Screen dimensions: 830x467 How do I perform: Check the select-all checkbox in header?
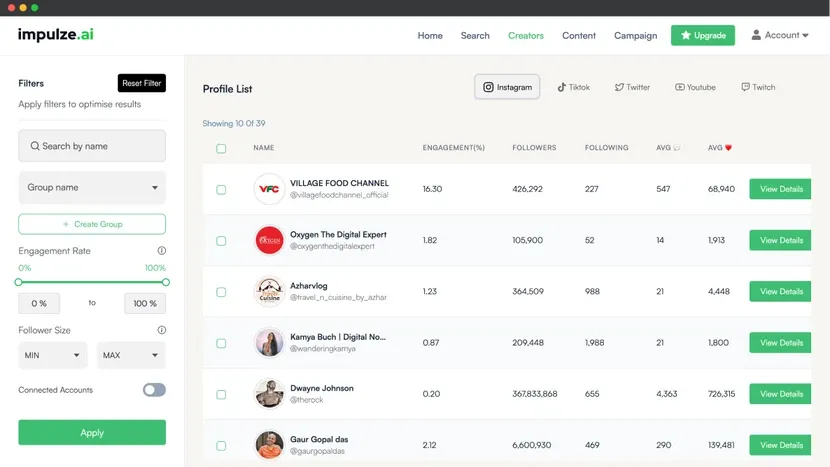(221, 148)
